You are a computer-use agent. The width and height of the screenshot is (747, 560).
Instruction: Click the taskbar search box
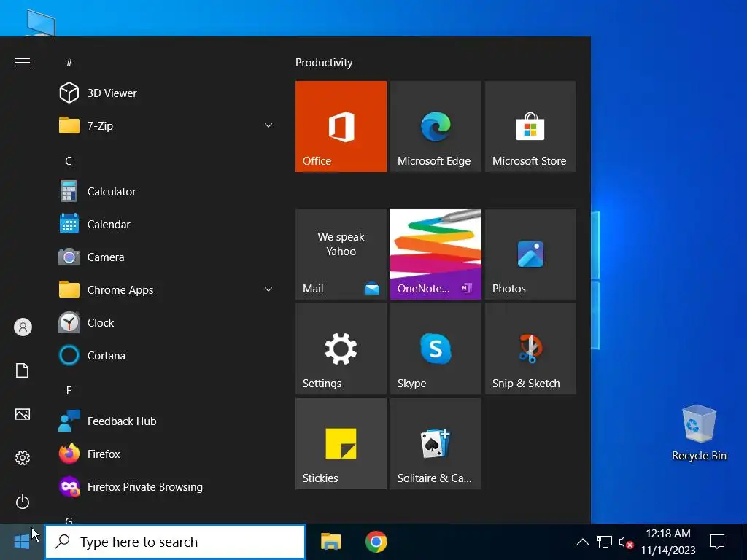tap(175, 542)
